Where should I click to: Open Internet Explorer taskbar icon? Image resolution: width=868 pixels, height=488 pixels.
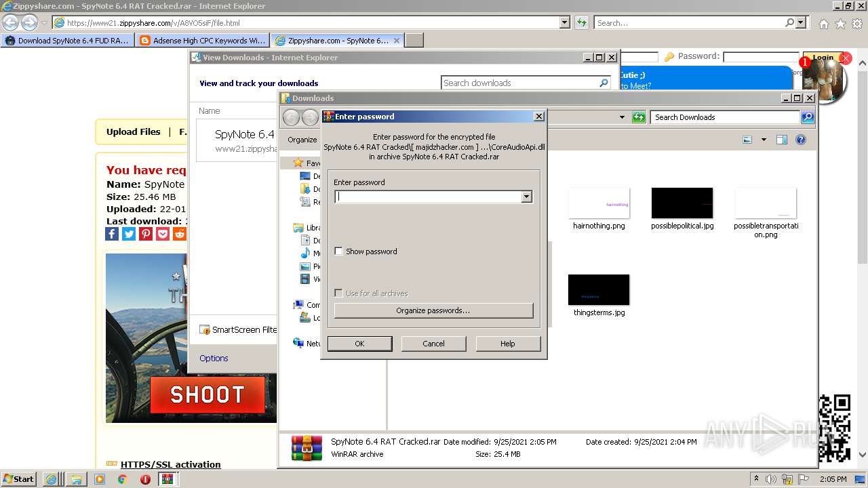(52, 479)
